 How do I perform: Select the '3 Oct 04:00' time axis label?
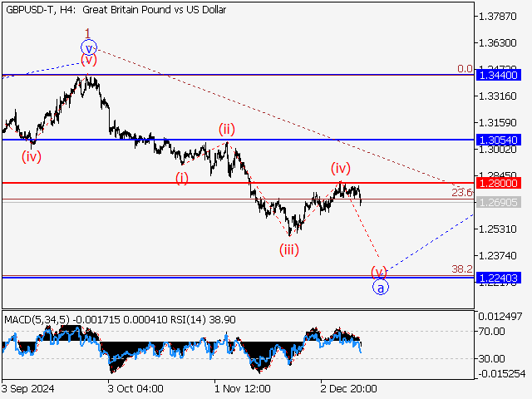136,387
